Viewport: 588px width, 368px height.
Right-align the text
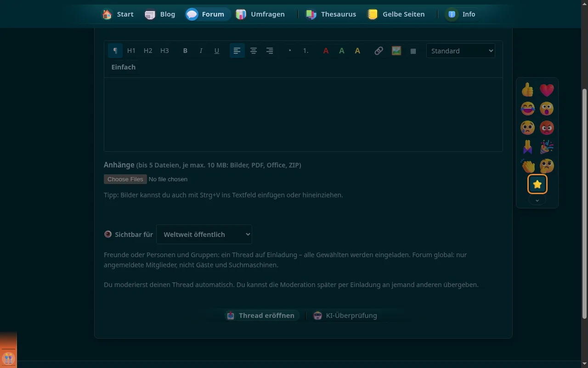pyautogui.click(x=270, y=51)
